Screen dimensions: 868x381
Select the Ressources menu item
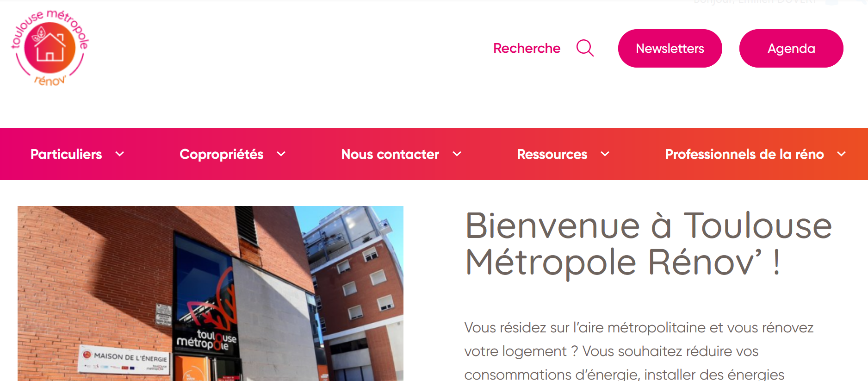(552, 154)
